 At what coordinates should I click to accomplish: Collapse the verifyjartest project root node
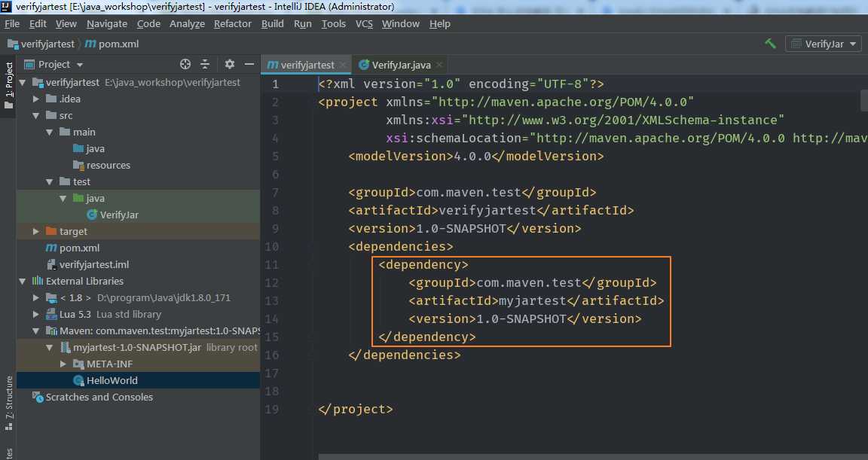(23, 82)
